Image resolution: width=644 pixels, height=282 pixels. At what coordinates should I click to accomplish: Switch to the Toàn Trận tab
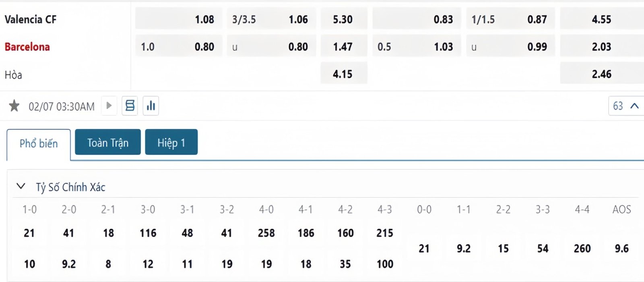coord(107,142)
